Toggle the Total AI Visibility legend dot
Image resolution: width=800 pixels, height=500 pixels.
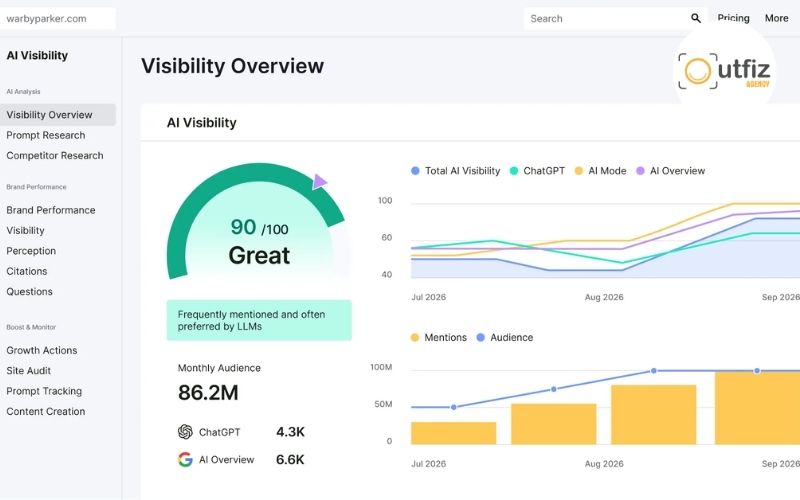[x=415, y=171]
